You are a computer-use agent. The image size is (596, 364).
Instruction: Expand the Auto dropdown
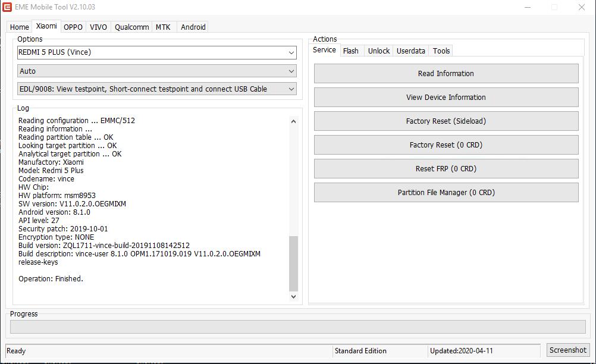(x=156, y=71)
